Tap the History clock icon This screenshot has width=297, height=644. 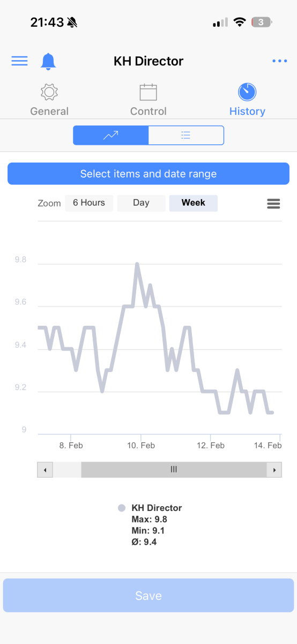(247, 92)
